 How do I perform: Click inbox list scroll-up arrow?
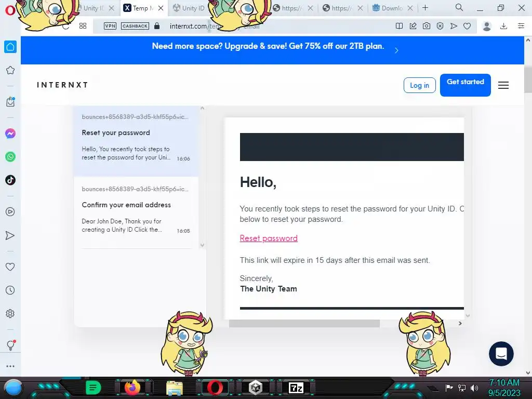pos(202,108)
